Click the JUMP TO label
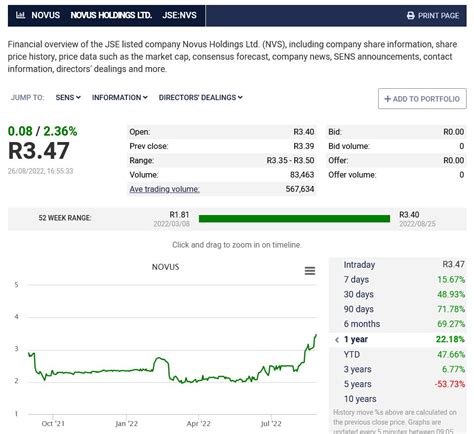Image resolution: width=474 pixels, height=434 pixels. pyautogui.click(x=27, y=97)
